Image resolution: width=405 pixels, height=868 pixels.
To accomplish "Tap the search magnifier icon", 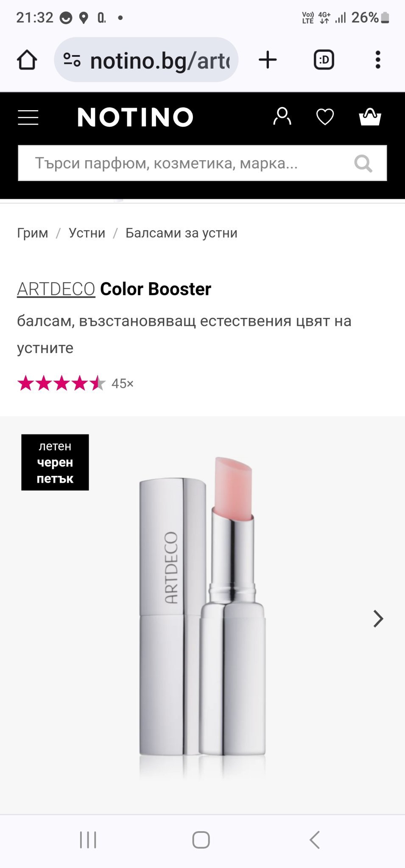I will tap(363, 163).
